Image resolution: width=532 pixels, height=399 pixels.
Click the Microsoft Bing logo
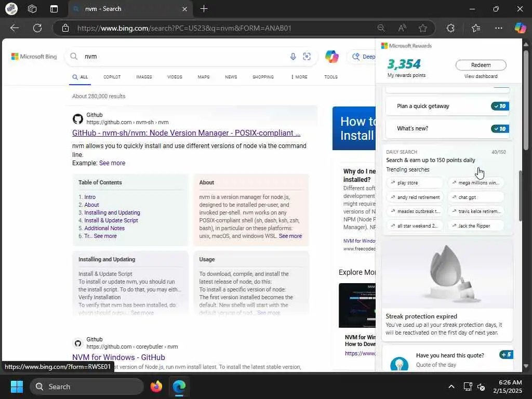coord(34,57)
